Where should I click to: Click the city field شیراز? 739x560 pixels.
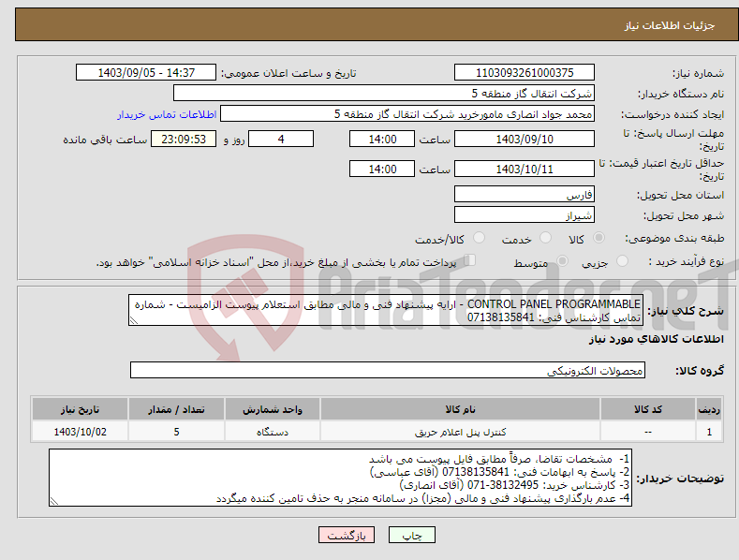click(x=525, y=215)
